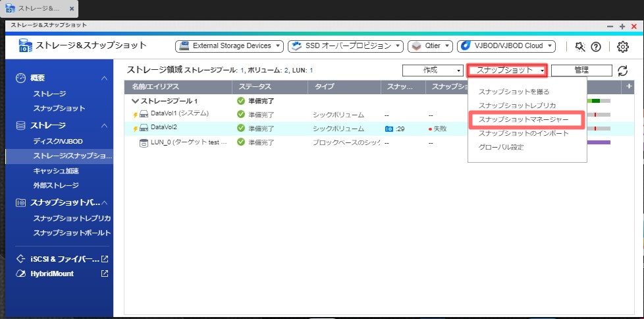Open the Qtier dropdown
644x319 pixels.
pyautogui.click(x=430, y=46)
